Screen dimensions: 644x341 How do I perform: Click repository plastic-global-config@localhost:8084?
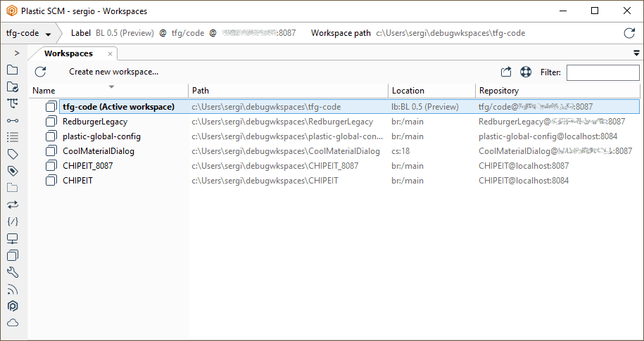pyautogui.click(x=548, y=136)
